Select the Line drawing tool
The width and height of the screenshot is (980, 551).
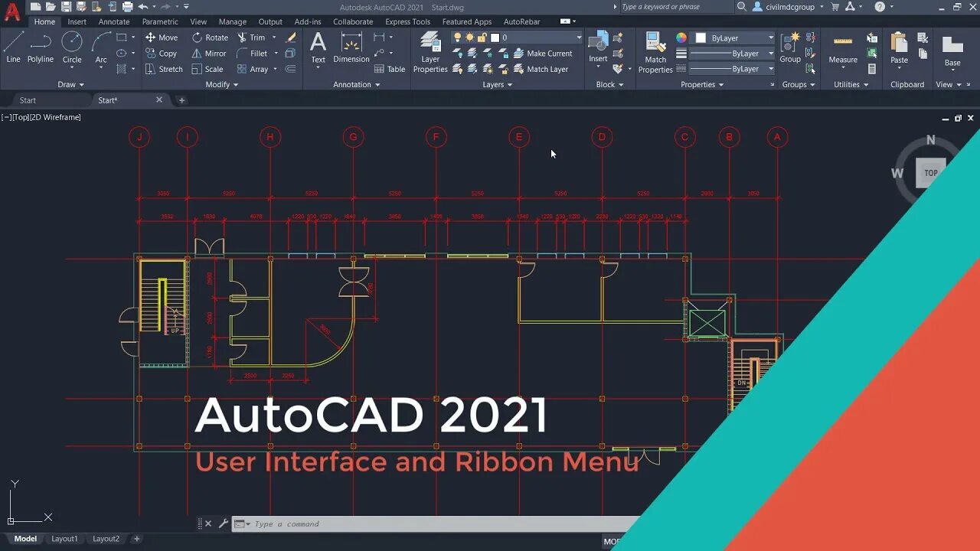coord(13,47)
